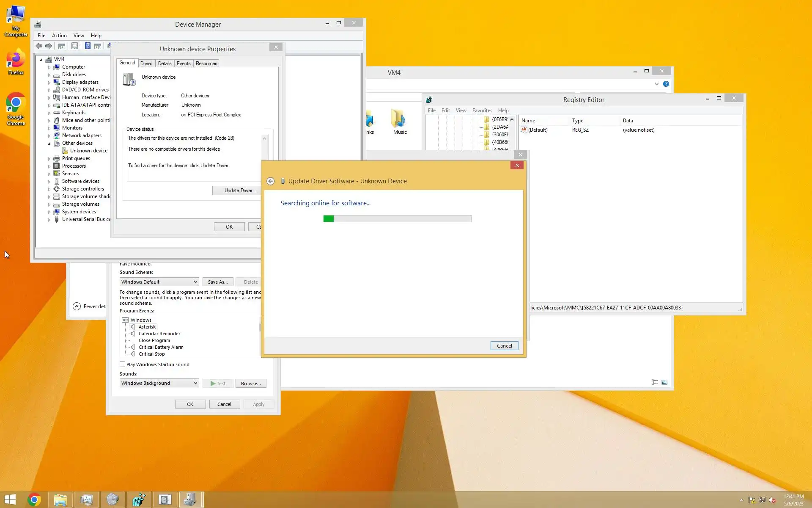Click the Registry Editor taskbar icon

(139, 500)
